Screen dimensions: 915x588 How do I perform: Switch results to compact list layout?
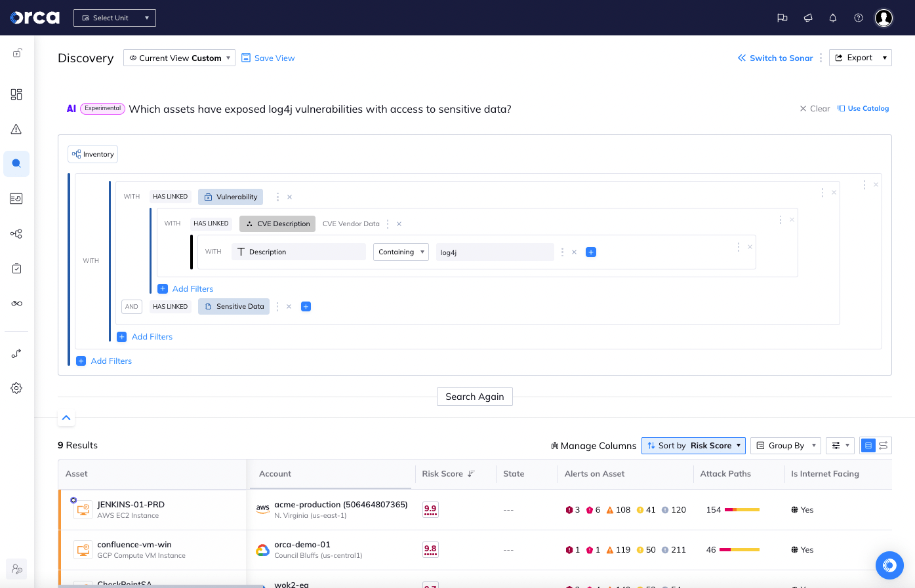(x=882, y=445)
